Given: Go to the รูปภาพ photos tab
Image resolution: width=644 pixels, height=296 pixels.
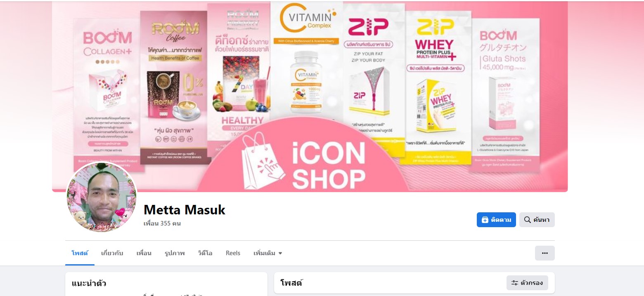Looking at the screenshot, I should [175, 253].
